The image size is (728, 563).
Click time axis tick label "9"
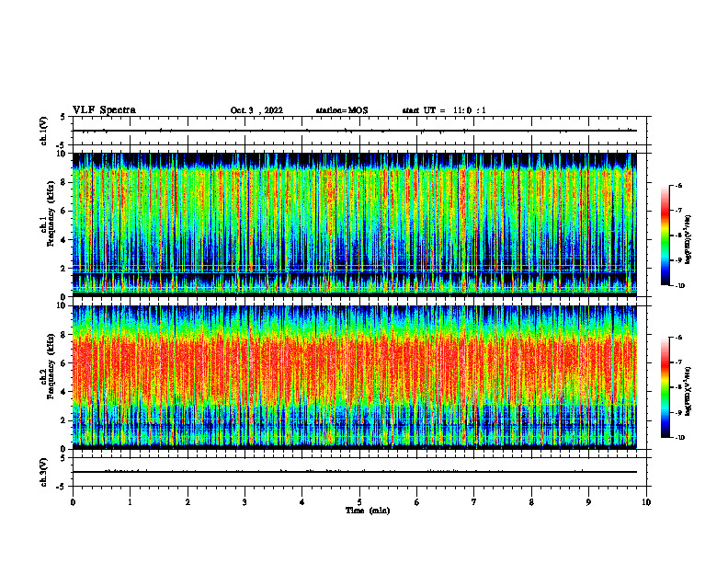click(x=588, y=502)
